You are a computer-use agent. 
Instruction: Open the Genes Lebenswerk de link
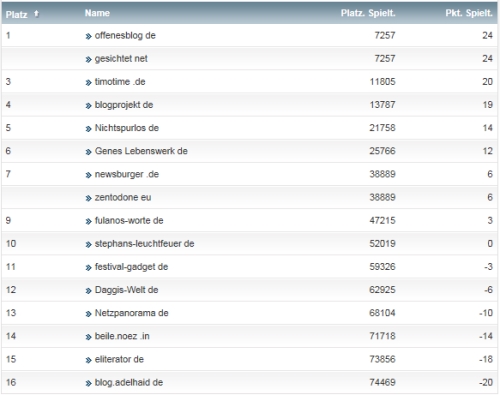141,151
